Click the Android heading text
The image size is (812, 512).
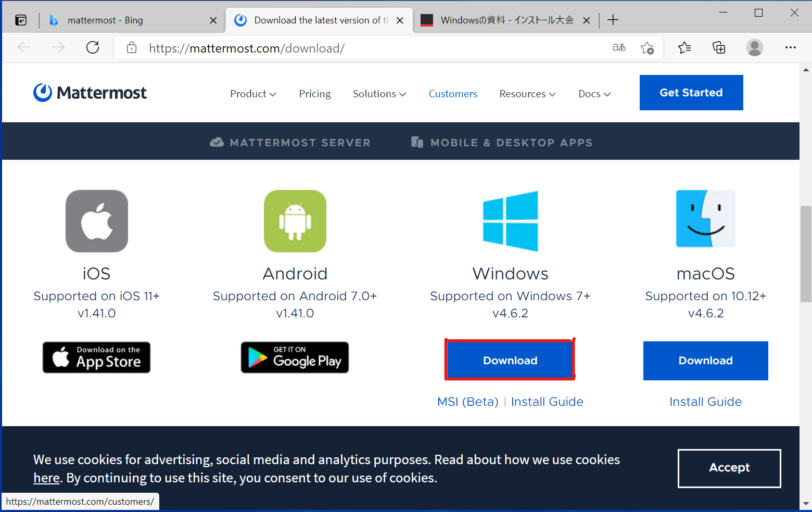(x=295, y=274)
